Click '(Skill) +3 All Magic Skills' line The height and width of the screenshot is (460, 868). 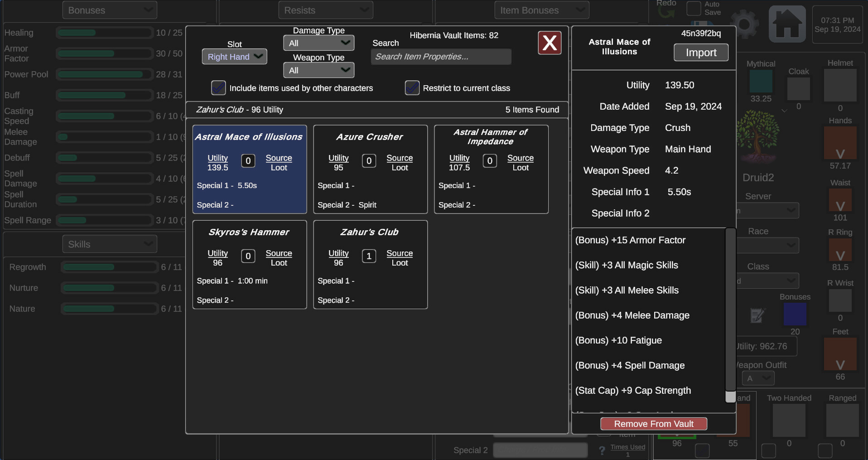(627, 265)
